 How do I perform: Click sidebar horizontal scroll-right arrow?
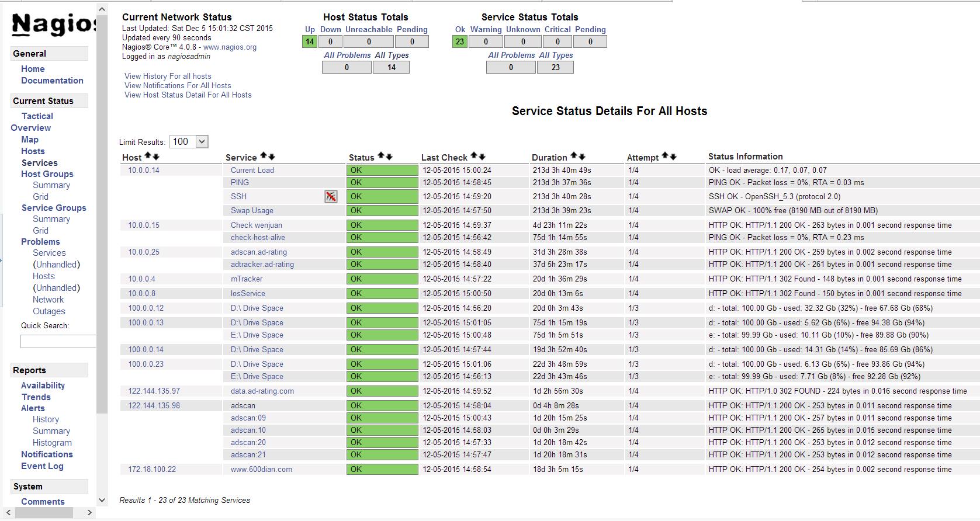[89, 513]
